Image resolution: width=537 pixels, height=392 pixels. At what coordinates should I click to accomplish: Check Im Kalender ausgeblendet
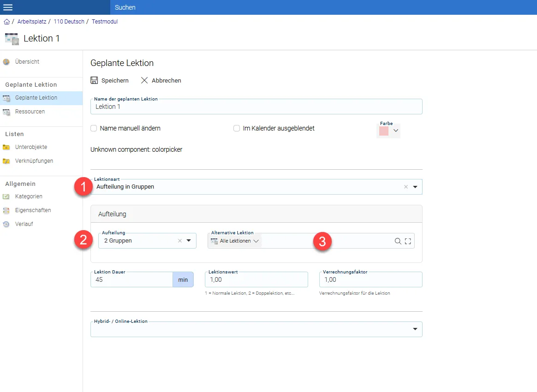(237, 128)
